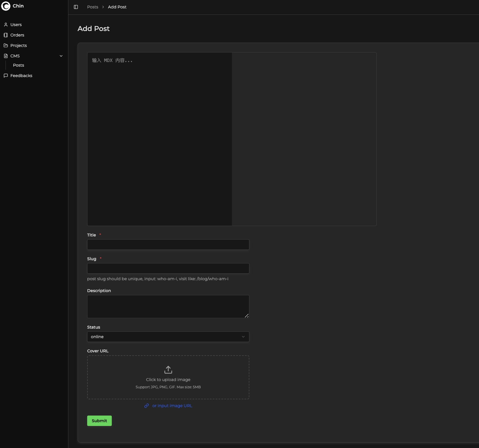
Task: Click the link chain icon
Action: pyautogui.click(x=147, y=406)
